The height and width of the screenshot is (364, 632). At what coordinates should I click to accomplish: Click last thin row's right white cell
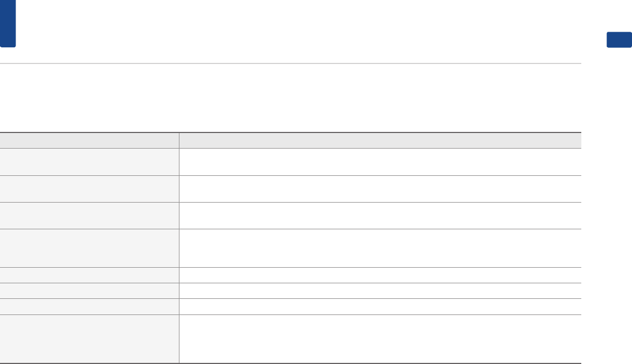click(x=380, y=307)
